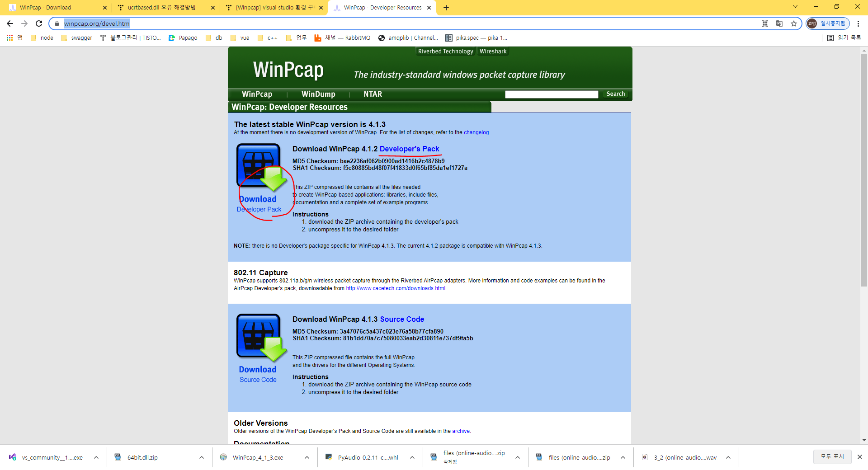The height and width of the screenshot is (470, 868).
Task: Open the pika.spec bookmark
Action: pyautogui.click(x=476, y=38)
